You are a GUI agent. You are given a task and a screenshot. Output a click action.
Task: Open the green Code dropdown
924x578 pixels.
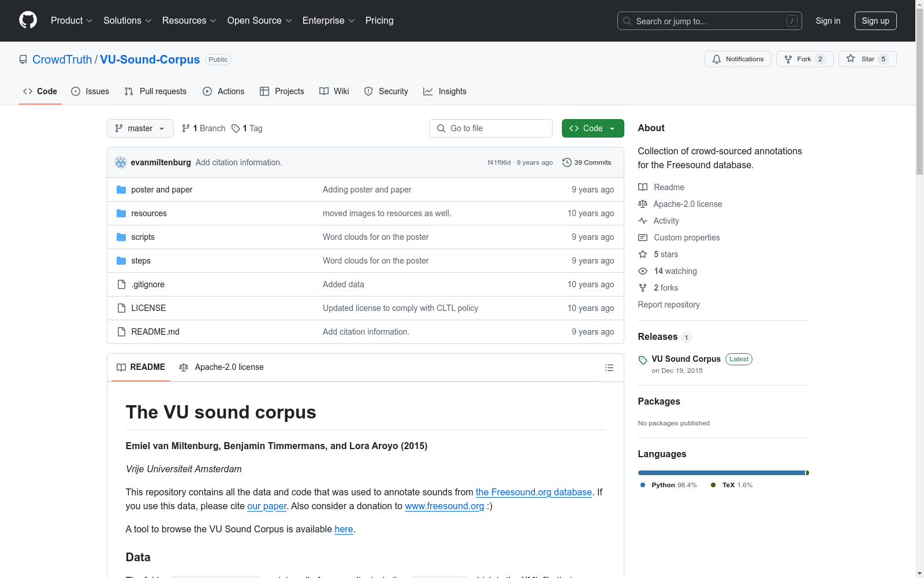[593, 128]
